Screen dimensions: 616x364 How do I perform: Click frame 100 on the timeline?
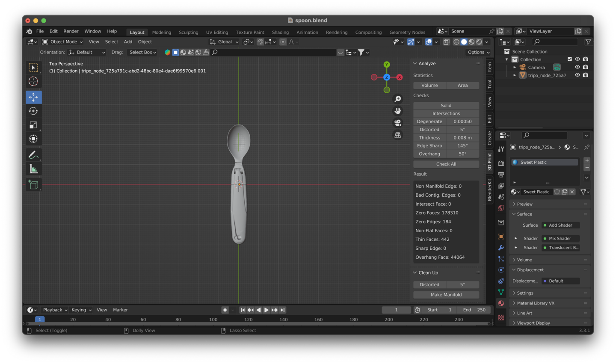(x=213, y=320)
